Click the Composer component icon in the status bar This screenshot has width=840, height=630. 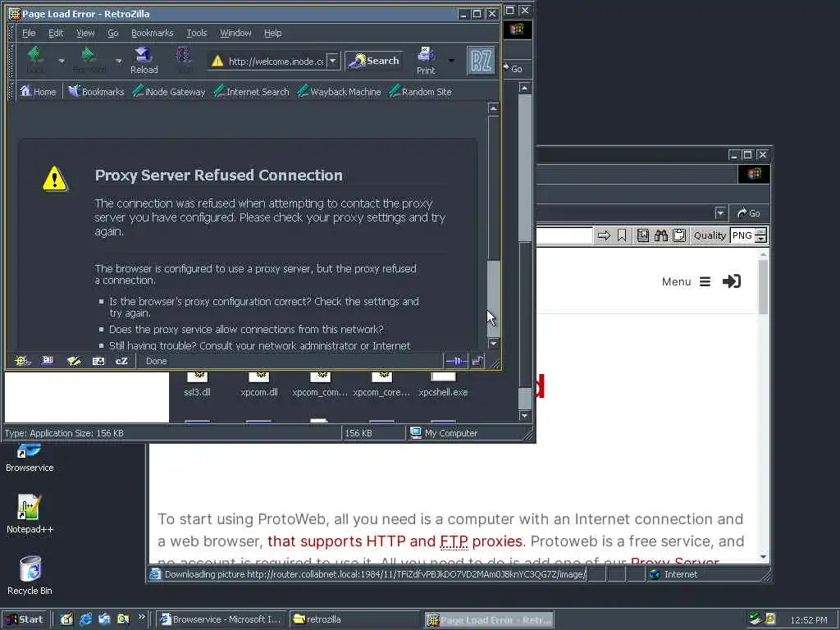tap(73, 361)
